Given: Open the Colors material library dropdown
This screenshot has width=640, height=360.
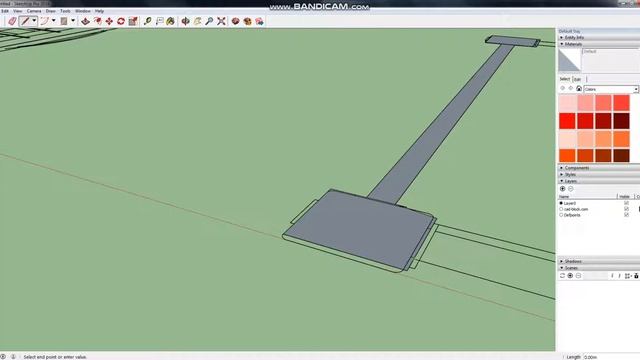Looking at the screenshot, I should point(611,89).
